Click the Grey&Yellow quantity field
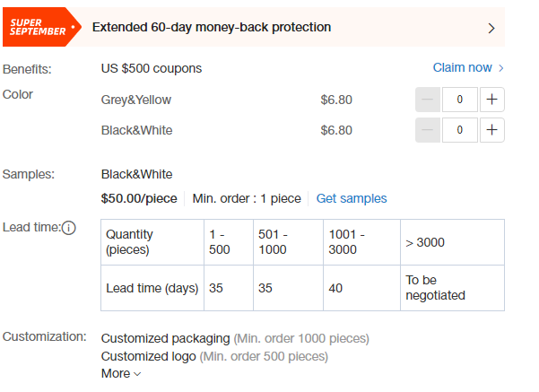 click(459, 100)
